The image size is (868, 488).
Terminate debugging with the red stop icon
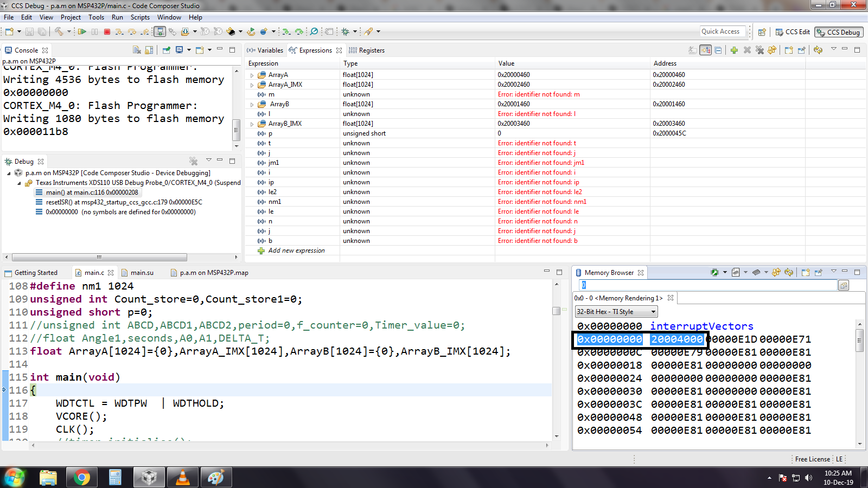tap(107, 31)
